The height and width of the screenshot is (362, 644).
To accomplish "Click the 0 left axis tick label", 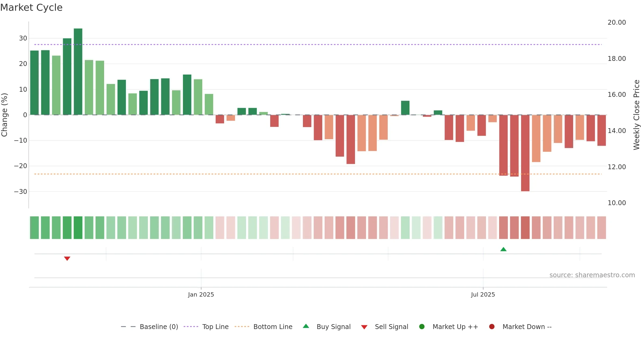I will (x=25, y=115).
